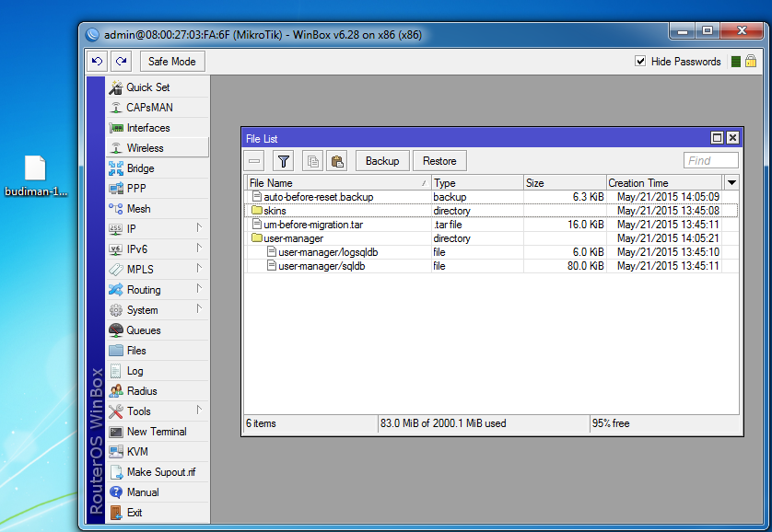Click the Undo arrow icon
This screenshot has height=532, width=772.
point(97,62)
